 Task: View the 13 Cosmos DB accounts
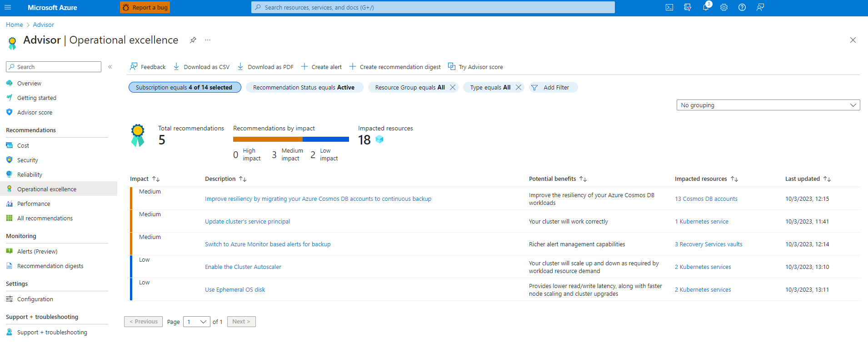pyautogui.click(x=706, y=199)
